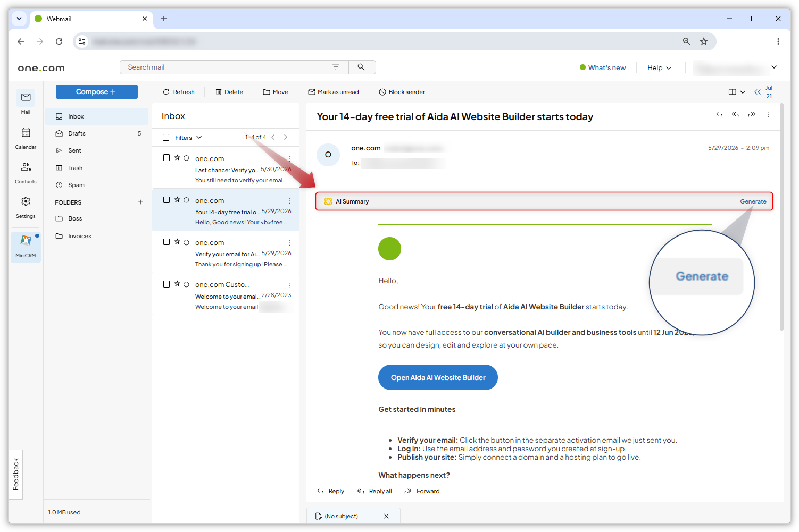Star the 'Welcome to your email' message
799x532 pixels.
(177, 284)
